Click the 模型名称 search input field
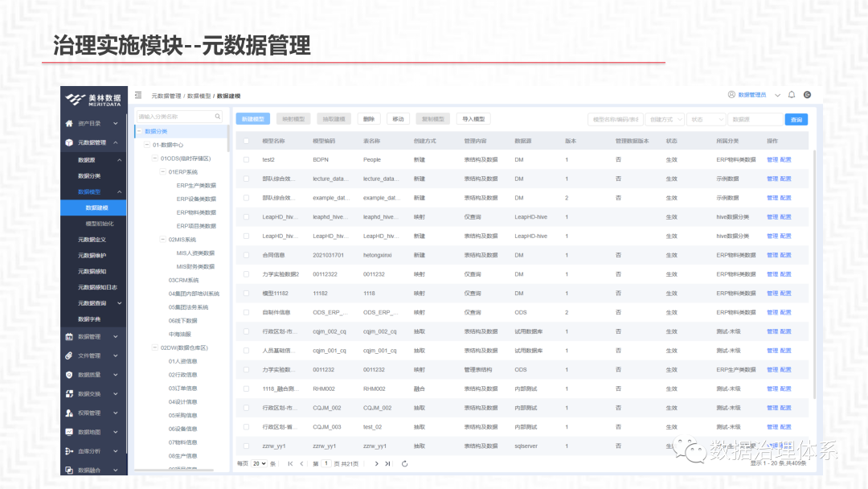 614,119
